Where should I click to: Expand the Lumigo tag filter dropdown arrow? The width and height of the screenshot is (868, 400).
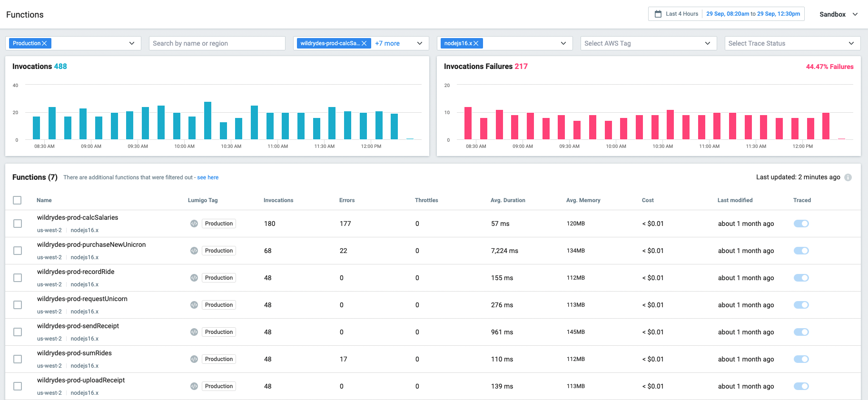[x=132, y=43]
